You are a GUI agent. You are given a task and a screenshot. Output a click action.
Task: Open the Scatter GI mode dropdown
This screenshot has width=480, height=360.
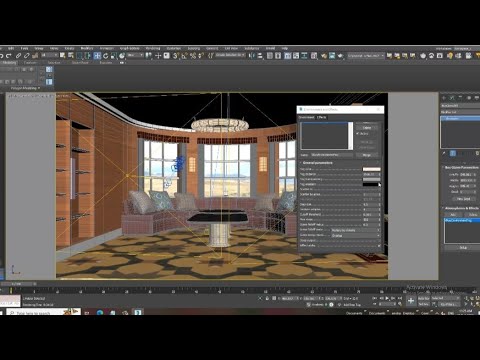pos(356,230)
